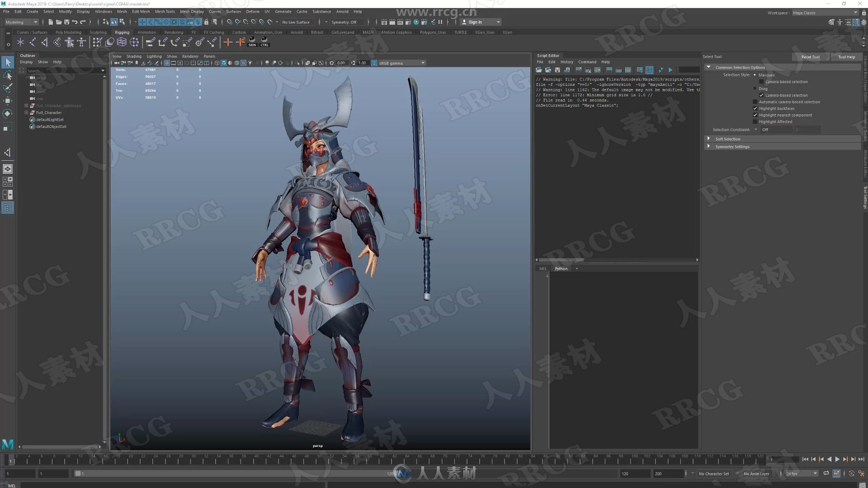Click the Parent Constraint shelf icon
868x488 pixels.
[x=151, y=42]
